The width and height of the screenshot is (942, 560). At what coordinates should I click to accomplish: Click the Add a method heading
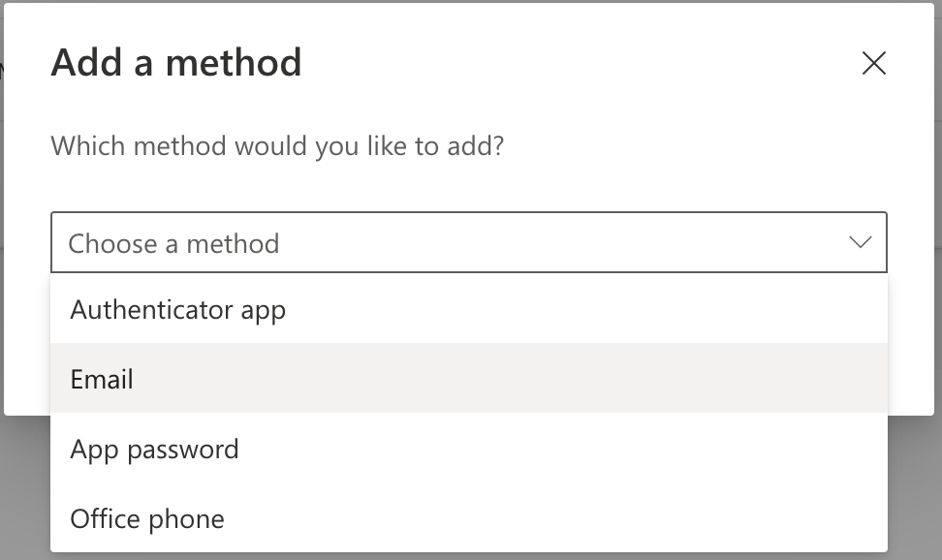point(176,63)
